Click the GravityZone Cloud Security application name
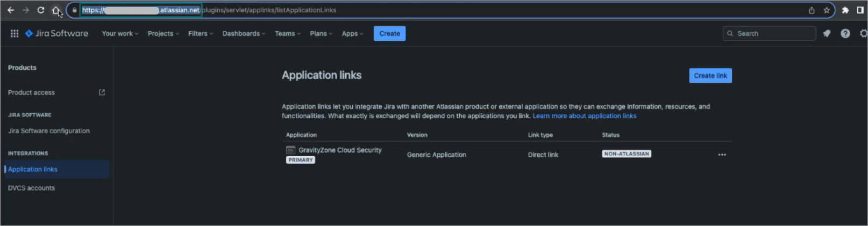The image size is (868, 226). pos(340,150)
